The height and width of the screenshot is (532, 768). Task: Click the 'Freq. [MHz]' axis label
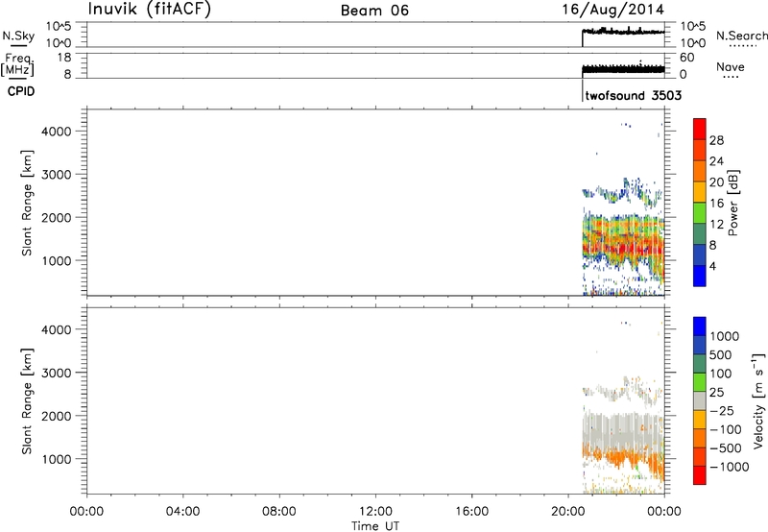pos(18,64)
